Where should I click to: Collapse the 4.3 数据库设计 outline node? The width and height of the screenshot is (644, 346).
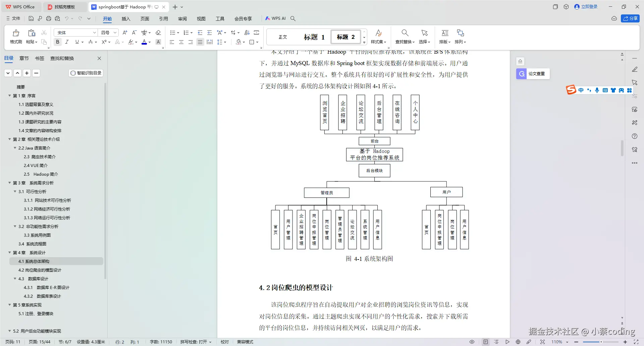[x=15, y=279]
